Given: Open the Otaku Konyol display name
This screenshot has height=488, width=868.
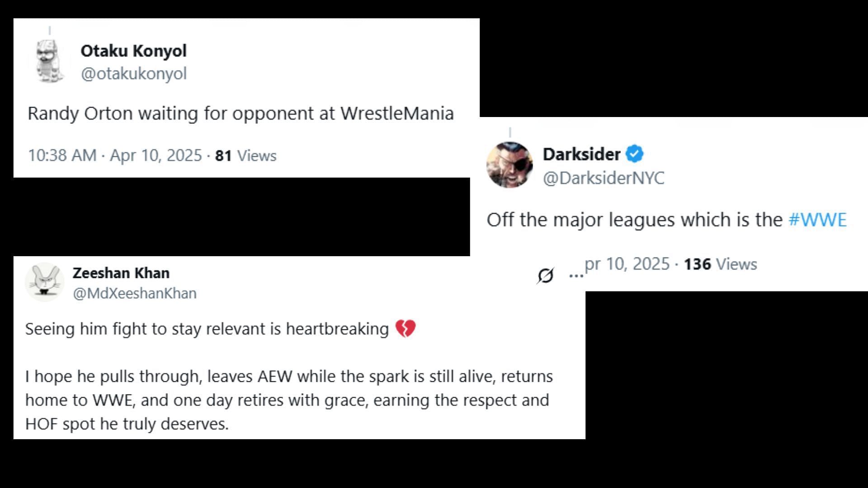Looking at the screenshot, I should [x=133, y=51].
